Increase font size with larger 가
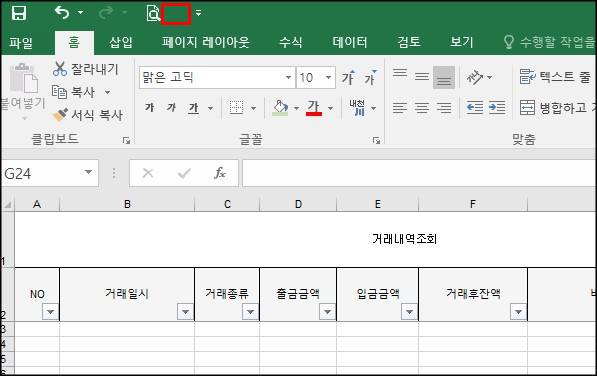 pyautogui.click(x=348, y=78)
